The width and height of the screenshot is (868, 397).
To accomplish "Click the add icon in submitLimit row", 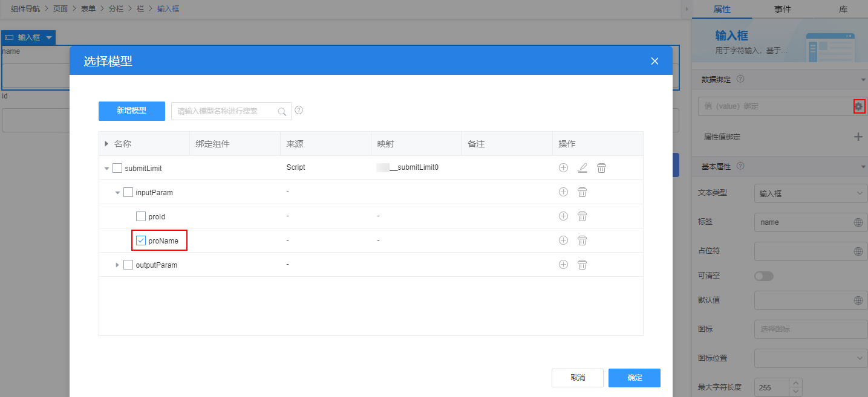I will pyautogui.click(x=563, y=168).
